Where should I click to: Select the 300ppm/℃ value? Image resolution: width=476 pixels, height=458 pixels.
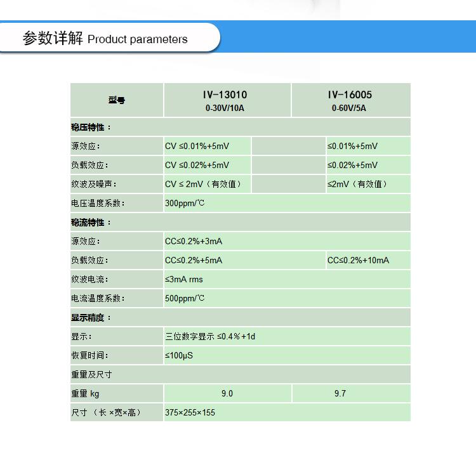point(185,204)
